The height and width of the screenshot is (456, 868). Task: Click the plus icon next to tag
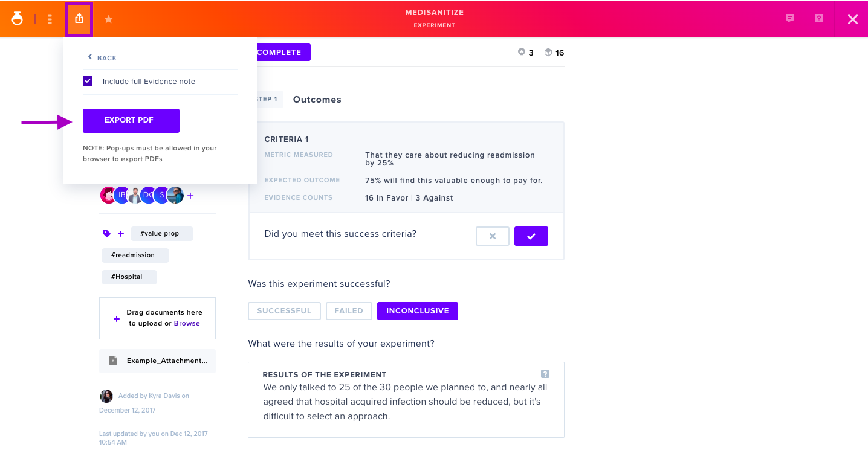click(121, 234)
